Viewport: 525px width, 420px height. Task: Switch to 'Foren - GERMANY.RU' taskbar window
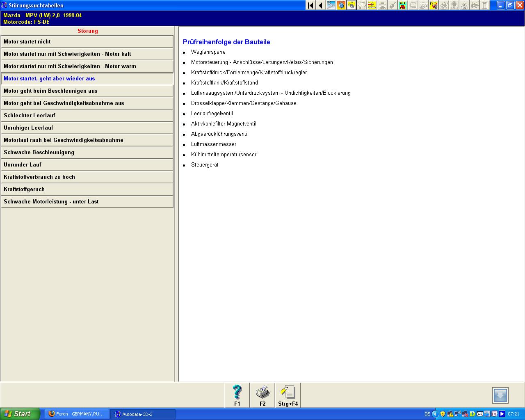click(x=76, y=414)
